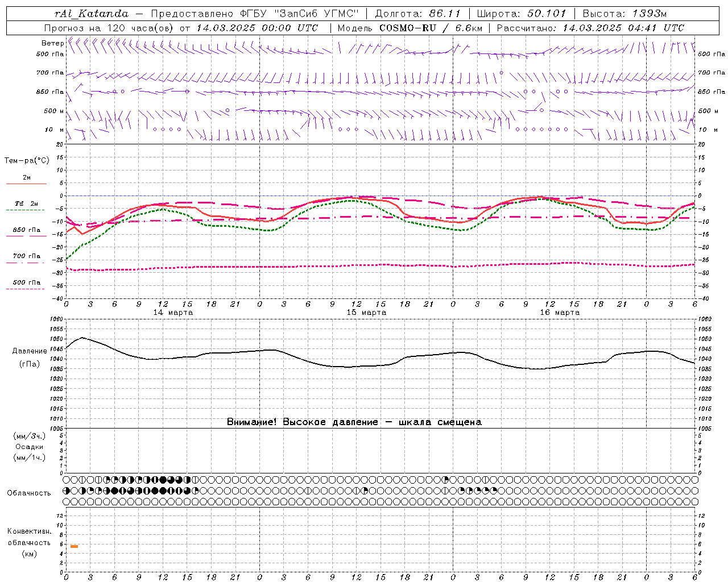Click the Td 2м legend entry
Image resolution: width=728 pixels, height=582 pixels.
pos(26,203)
